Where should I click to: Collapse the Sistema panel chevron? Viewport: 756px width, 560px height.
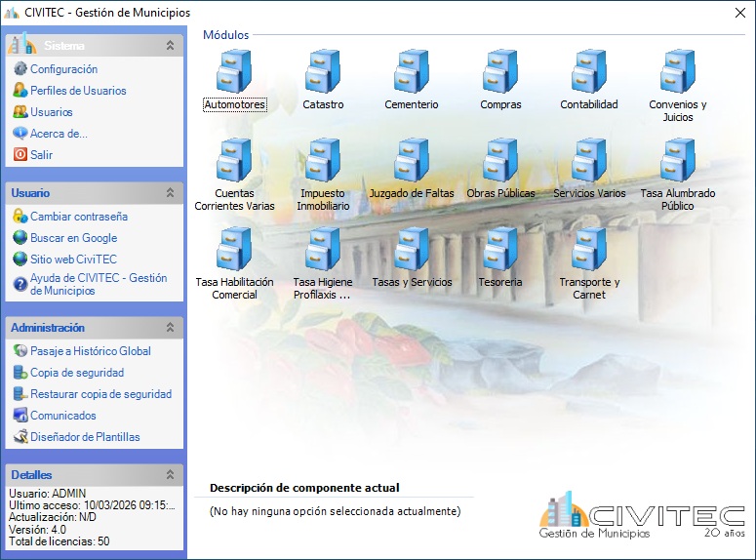pyautogui.click(x=170, y=45)
